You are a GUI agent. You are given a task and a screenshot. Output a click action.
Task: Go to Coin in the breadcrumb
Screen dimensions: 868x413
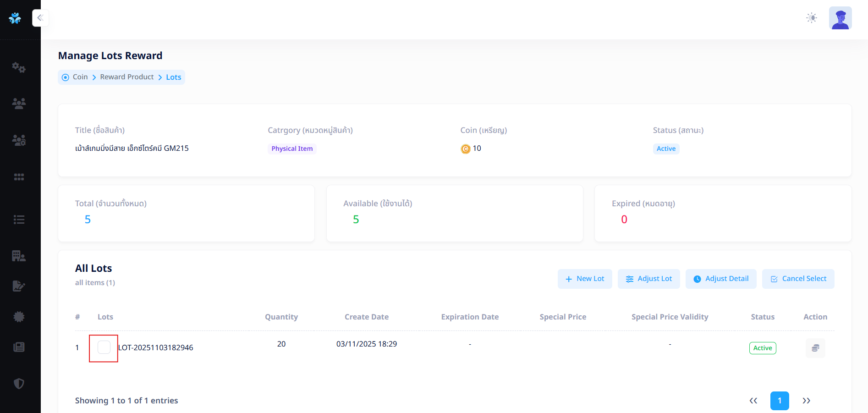pos(80,77)
